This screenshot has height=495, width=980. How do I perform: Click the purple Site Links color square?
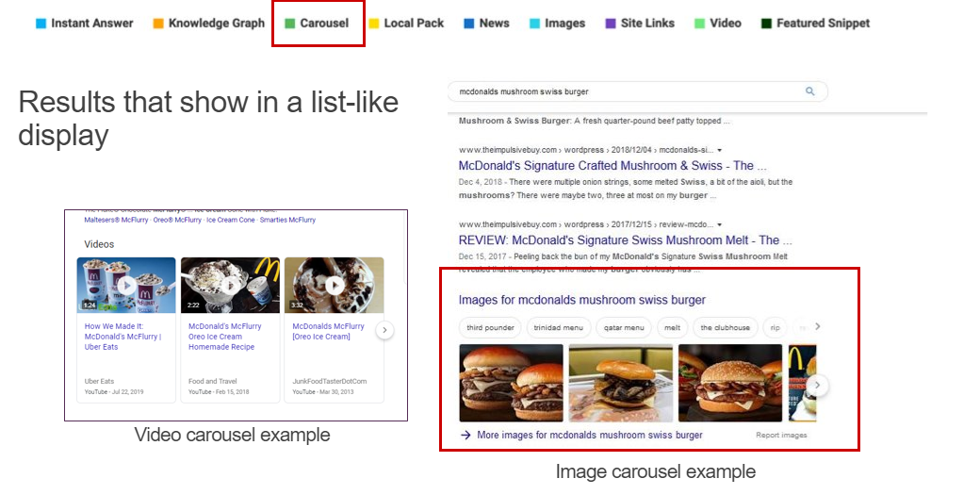[611, 24]
